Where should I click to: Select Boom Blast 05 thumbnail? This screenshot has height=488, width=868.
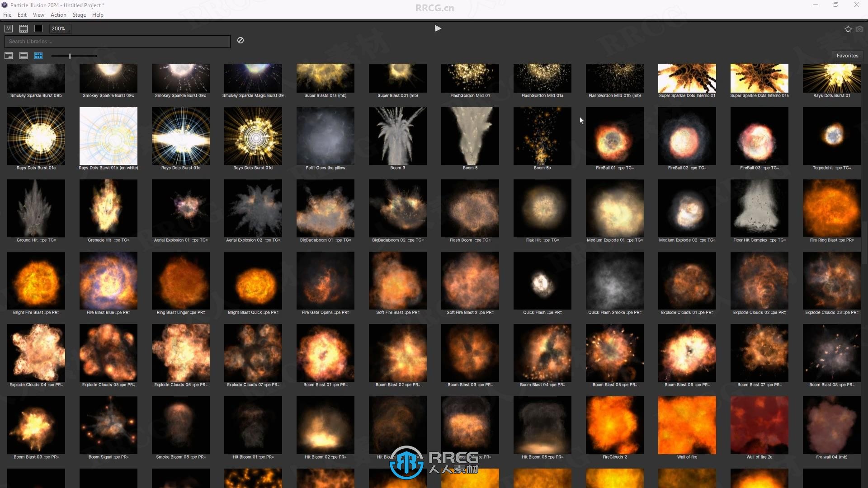coord(615,353)
